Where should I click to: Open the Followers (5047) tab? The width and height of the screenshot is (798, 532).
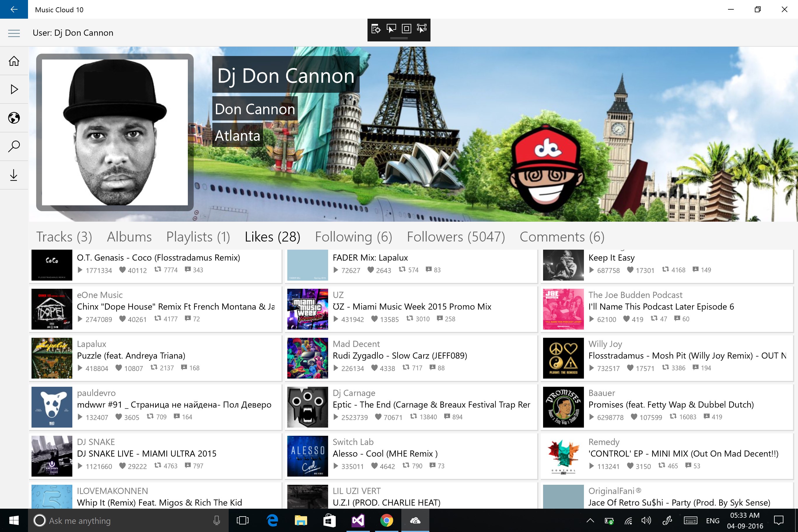[456, 237]
